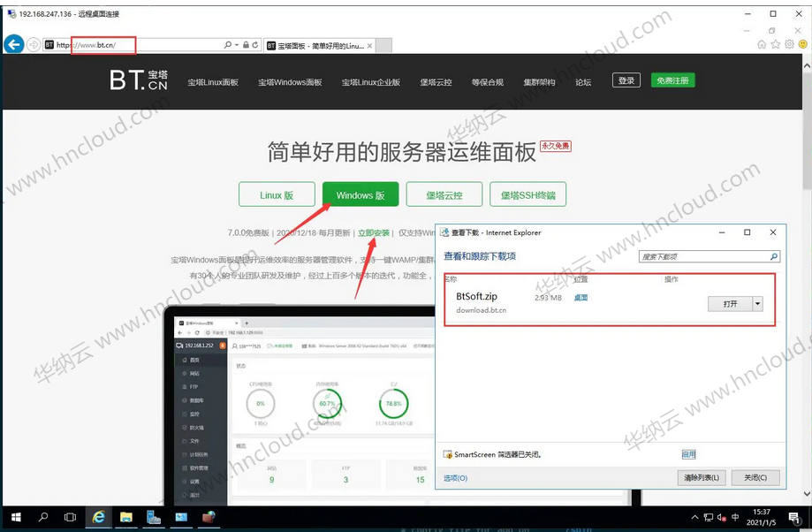Click the download search magnifier icon
812x532 pixels.
(774, 256)
